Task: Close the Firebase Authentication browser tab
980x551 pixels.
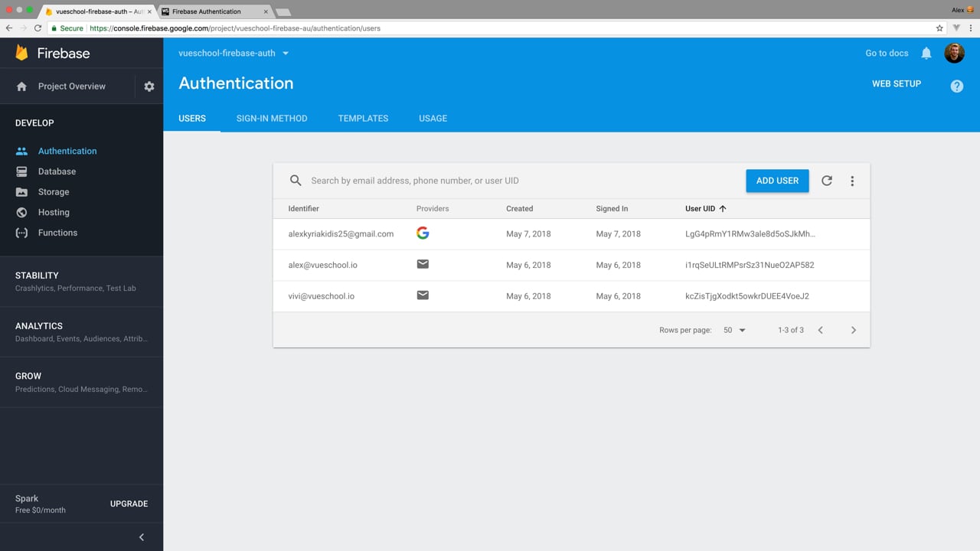Action: pyautogui.click(x=266, y=11)
